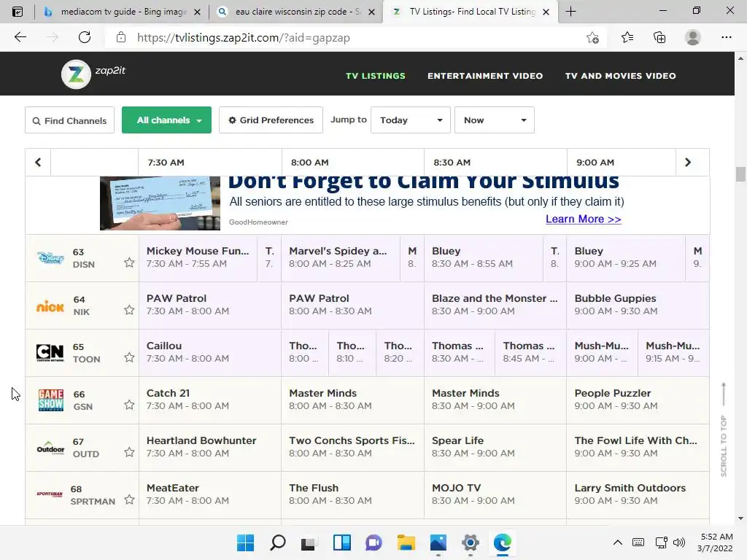Open Grid Preferences settings
747x560 pixels.
[271, 120]
